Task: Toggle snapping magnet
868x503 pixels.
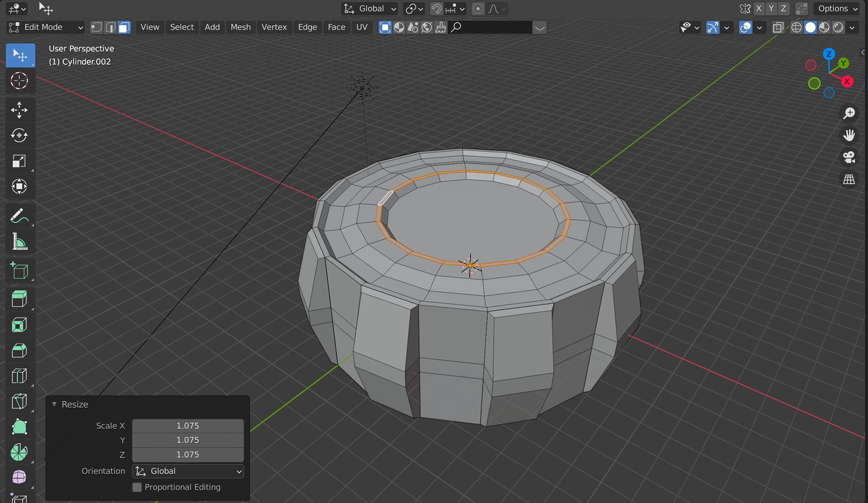Action: [x=436, y=9]
